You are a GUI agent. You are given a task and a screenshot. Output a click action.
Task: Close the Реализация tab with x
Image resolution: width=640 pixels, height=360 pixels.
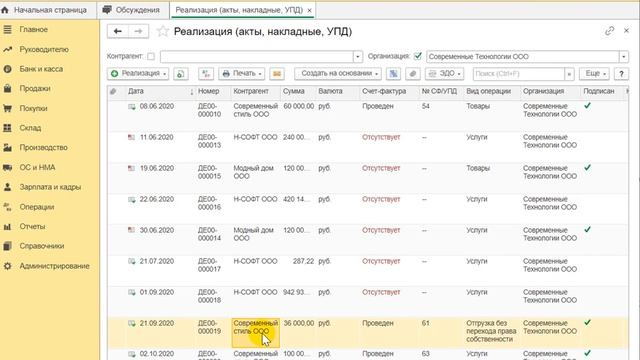pos(309,10)
